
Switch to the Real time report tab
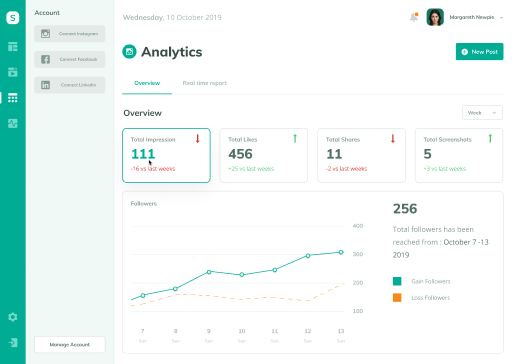click(x=204, y=83)
